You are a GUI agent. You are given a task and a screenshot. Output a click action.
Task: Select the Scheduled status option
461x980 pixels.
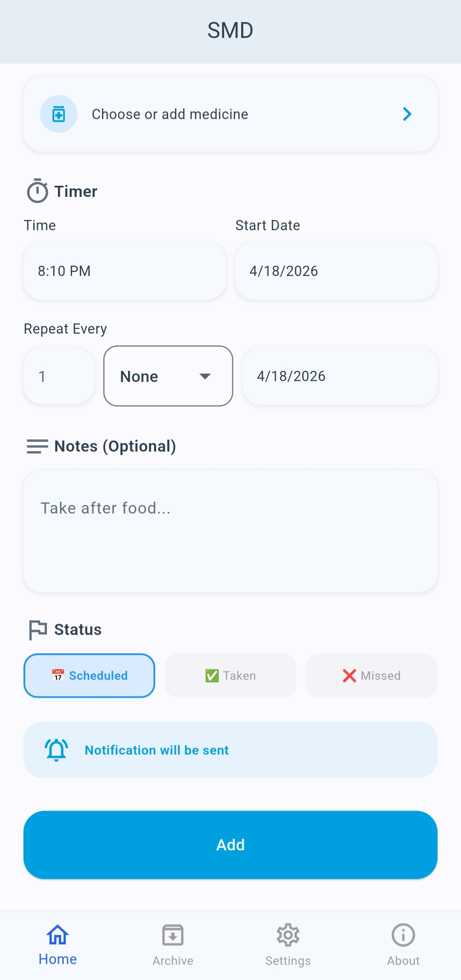pos(89,675)
